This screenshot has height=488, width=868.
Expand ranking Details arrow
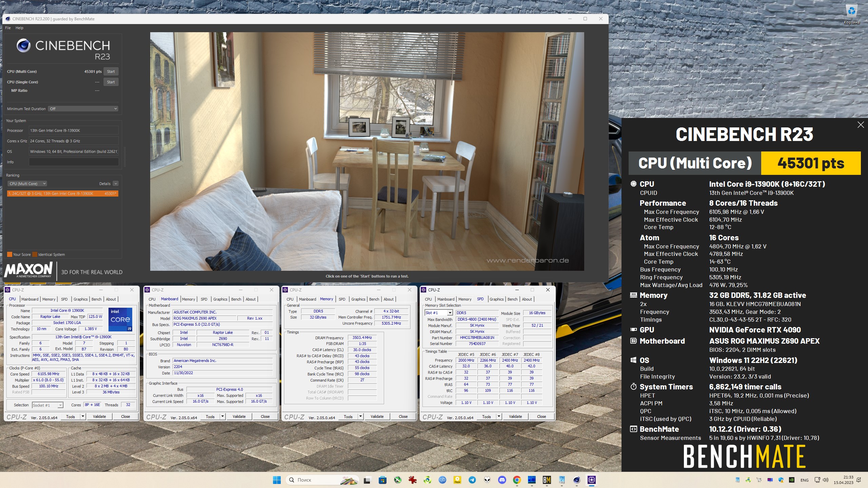(116, 184)
